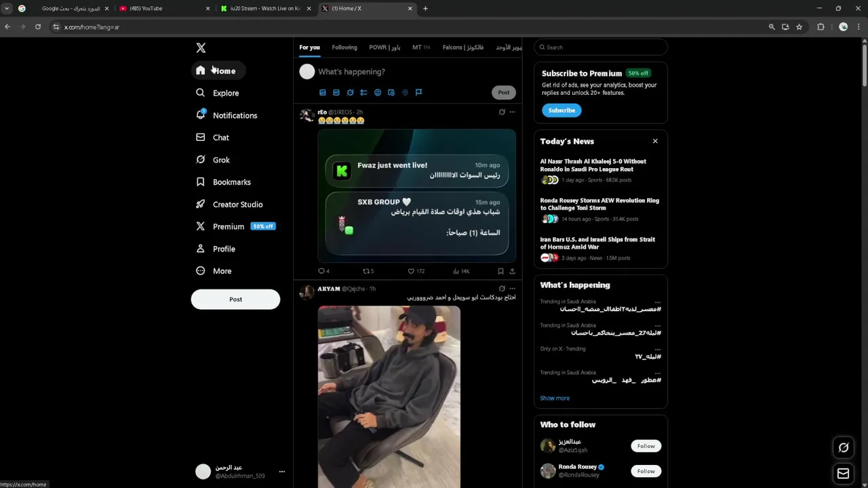Open Grok from the sidebar

coord(213,160)
